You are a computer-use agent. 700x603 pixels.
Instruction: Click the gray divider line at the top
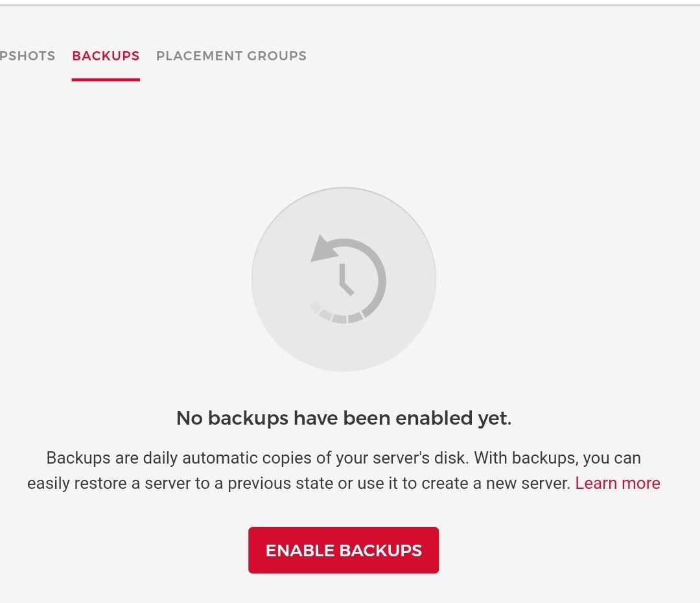click(x=350, y=5)
